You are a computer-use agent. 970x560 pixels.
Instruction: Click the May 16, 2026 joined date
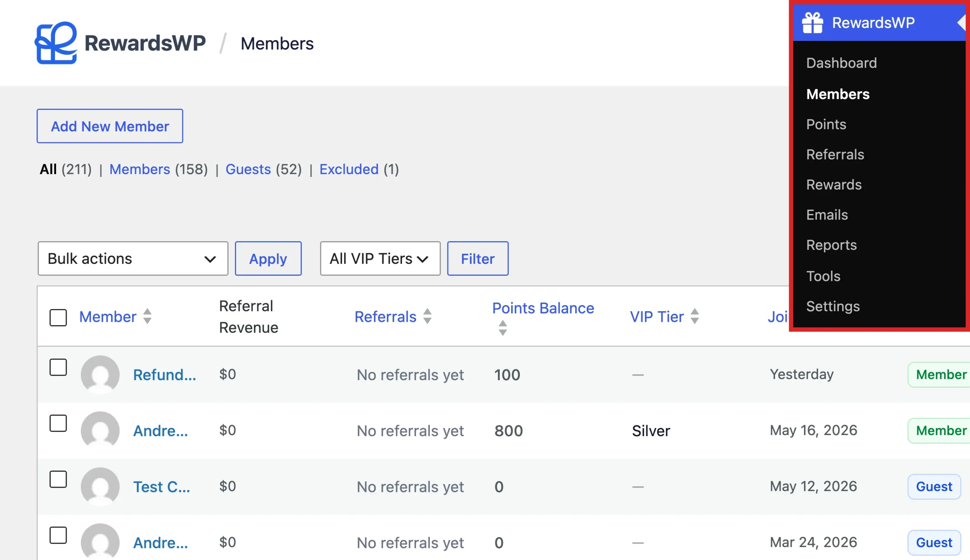[x=814, y=430]
